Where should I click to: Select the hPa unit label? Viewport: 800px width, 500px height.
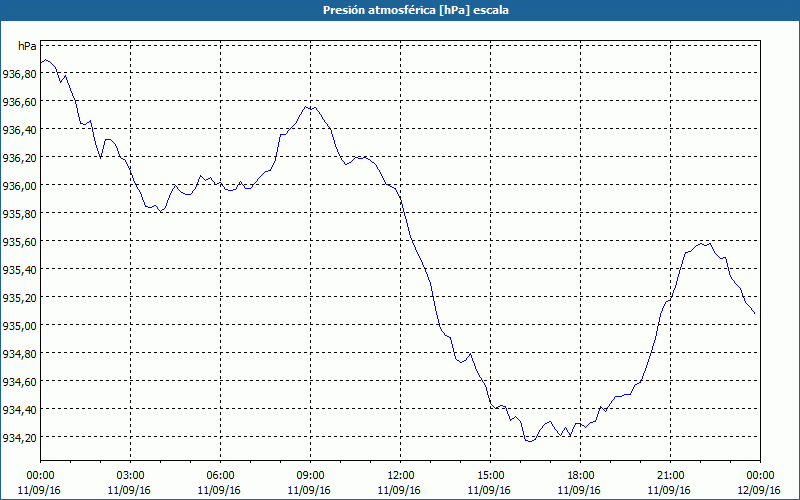coord(27,46)
